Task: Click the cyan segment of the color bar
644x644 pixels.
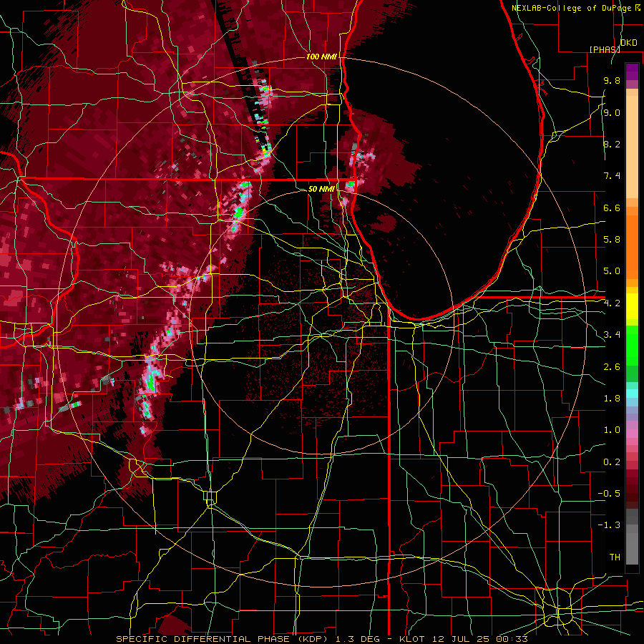Action: coord(632,393)
